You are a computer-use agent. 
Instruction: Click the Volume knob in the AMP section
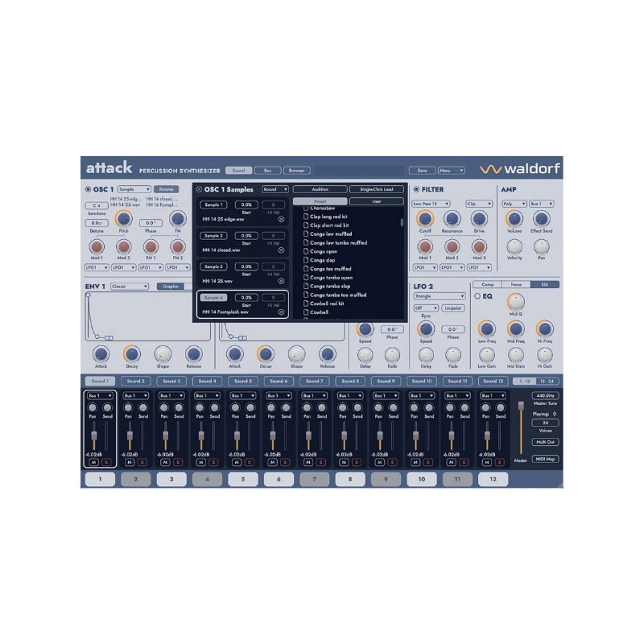(514, 219)
